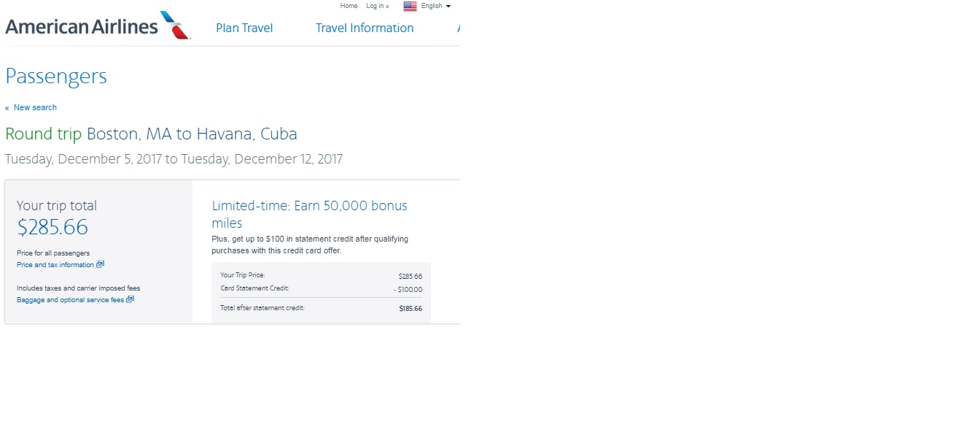The image size is (980, 446).
Task: Click the American Airlines wordmark text
Action: pyautogui.click(x=82, y=27)
